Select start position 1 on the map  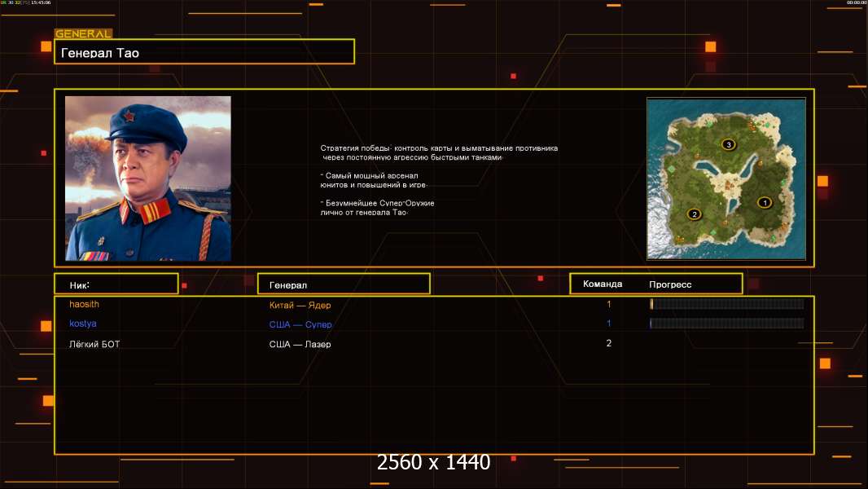click(765, 203)
